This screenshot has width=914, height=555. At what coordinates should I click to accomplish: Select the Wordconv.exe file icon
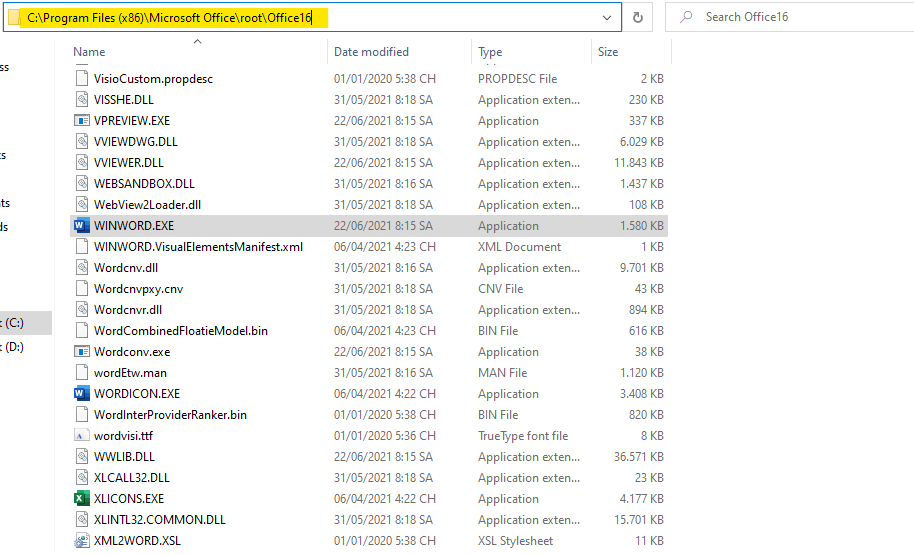point(82,352)
